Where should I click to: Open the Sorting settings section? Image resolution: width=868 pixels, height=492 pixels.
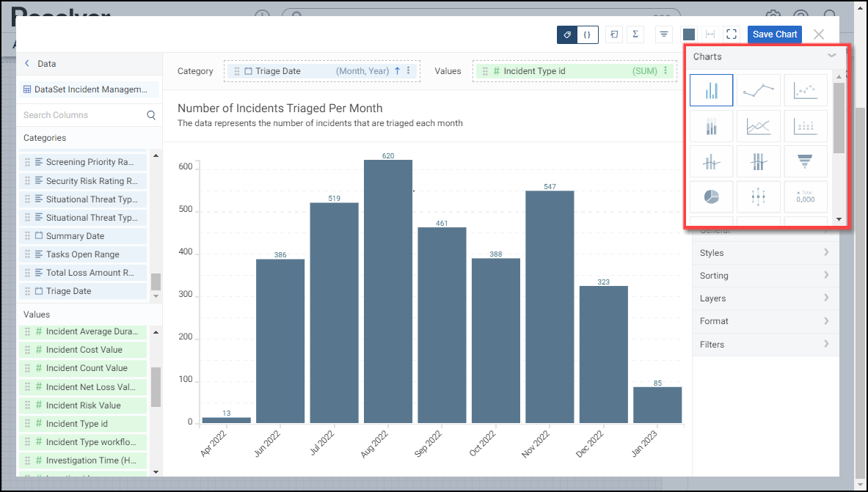click(x=765, y=276)
